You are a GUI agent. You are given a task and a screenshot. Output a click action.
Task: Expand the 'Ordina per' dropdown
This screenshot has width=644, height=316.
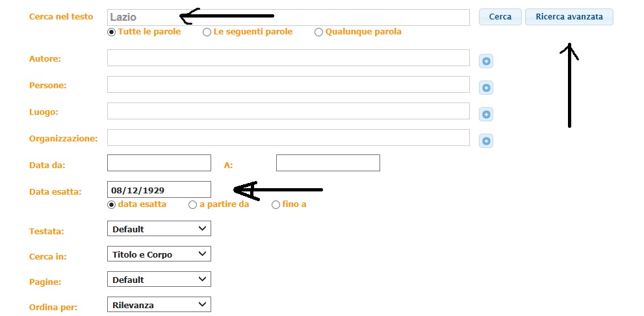[x=159, y=304]
